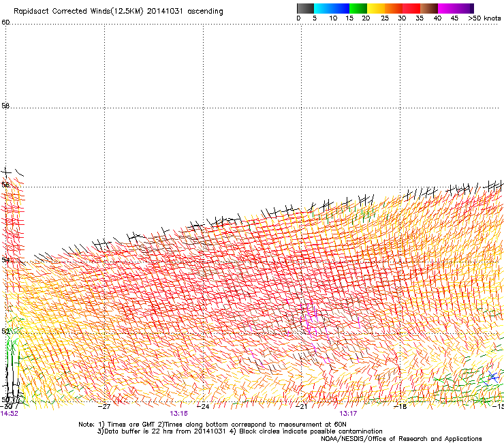Click the purple time label 14:52

pos(10,414)
